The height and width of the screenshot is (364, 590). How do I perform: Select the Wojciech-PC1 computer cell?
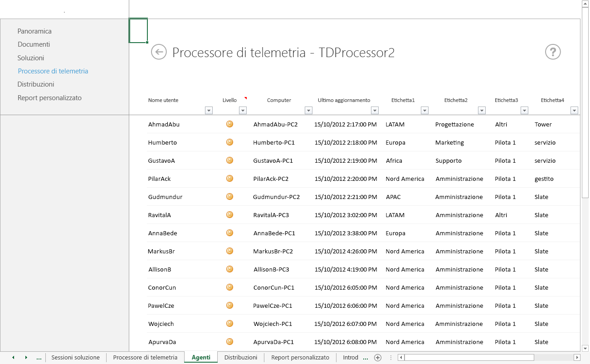[x=273, y=324]
